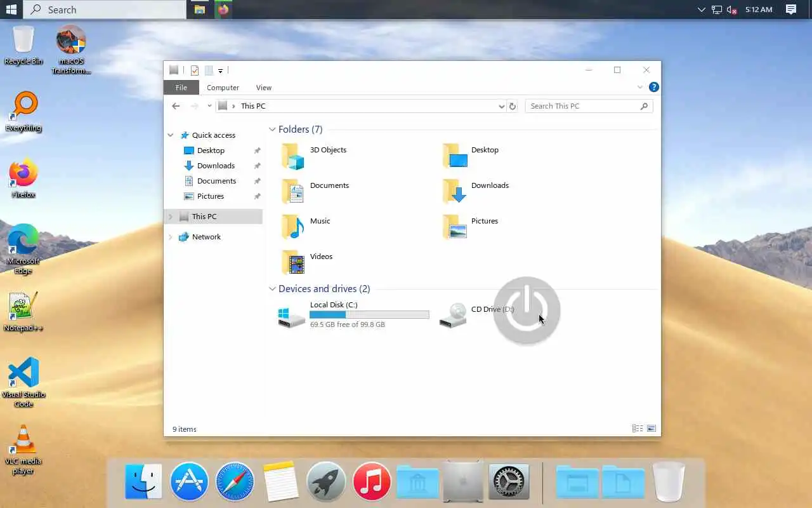Open recent locations dropdown arrow
The image size is (812, 508).
pyautogui.click(x=209, y=106)
